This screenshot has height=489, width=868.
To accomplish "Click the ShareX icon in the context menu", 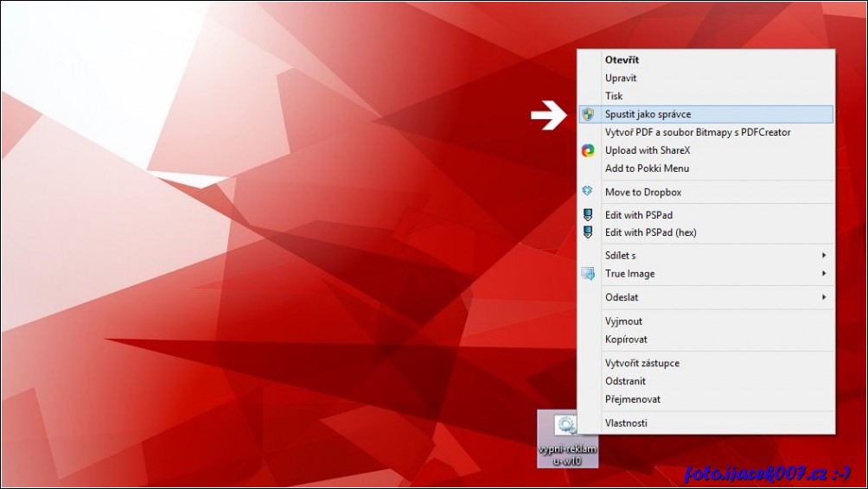I will (x=588, y=150).
